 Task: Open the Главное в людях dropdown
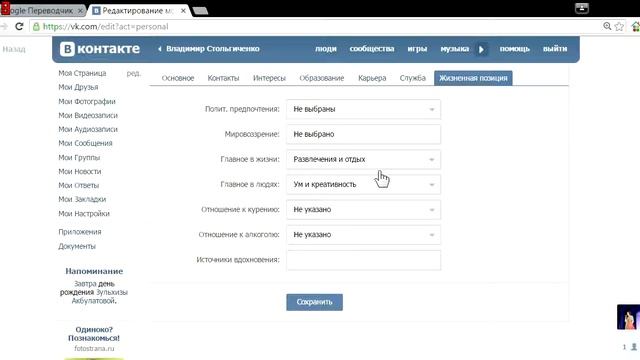coord(363,184)
